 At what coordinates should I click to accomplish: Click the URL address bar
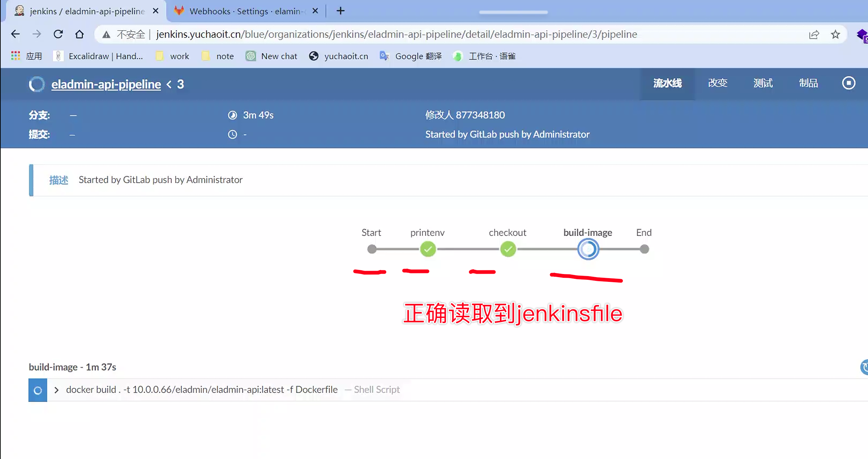[396, 34]
